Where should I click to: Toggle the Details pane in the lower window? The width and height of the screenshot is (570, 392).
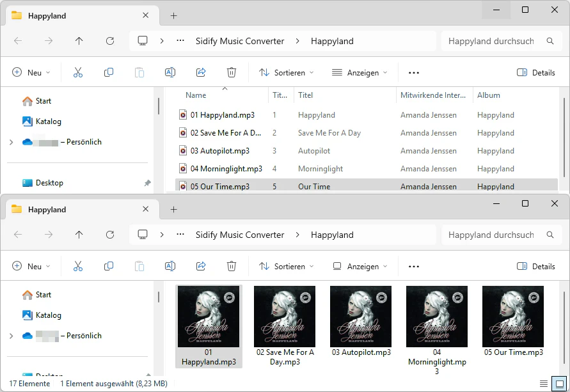click(x=536, y=266)
